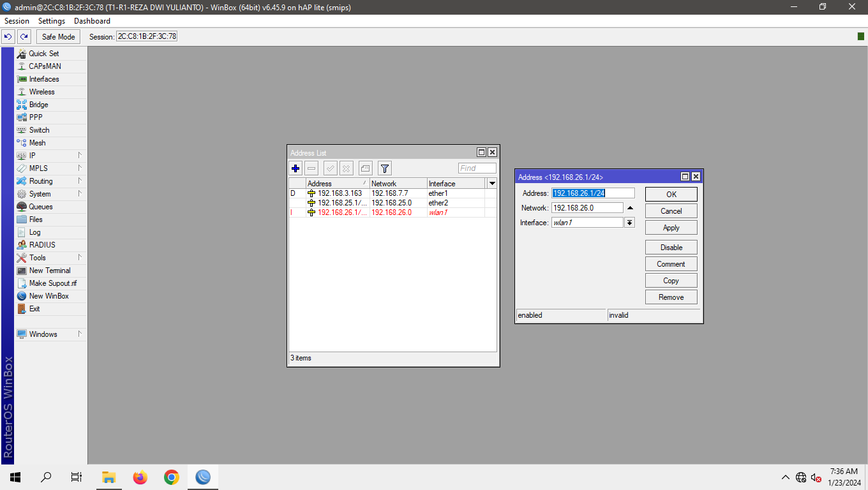Click Copy in Address dialog
This screenshot has height=490, width=868.
coord(671,280)
